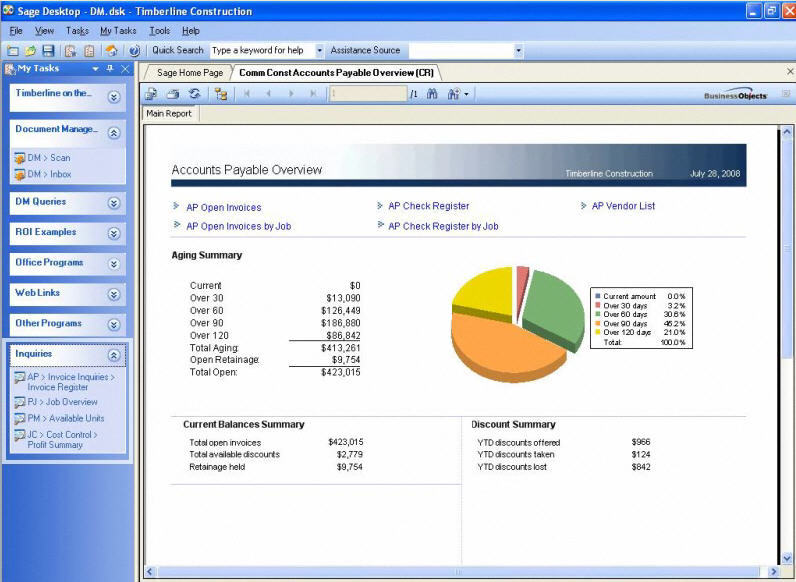This screenshot has height=582, width=796.
Task: Close the report tab with X
Action: [790, 72]
